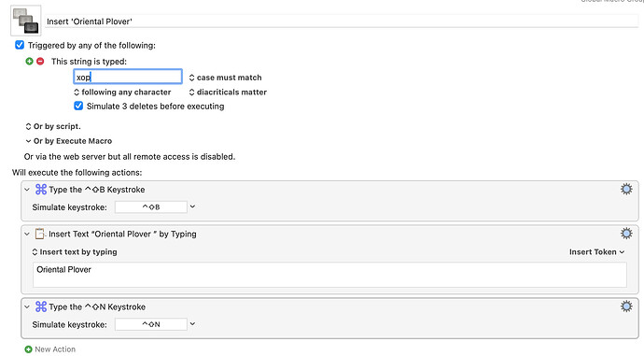The width and height of the screenshot is (644, 356).
Task: Open gear menu for Insert Text action
Action: (626, 234)
